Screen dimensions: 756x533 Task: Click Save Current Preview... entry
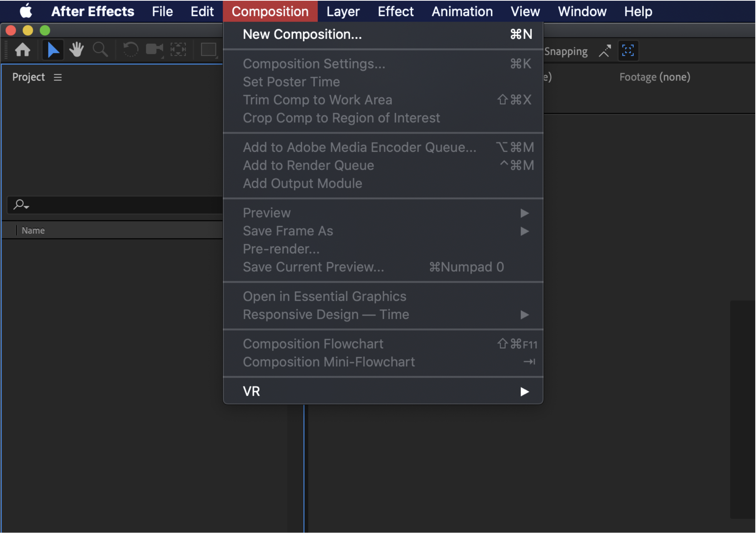[383, 267]
